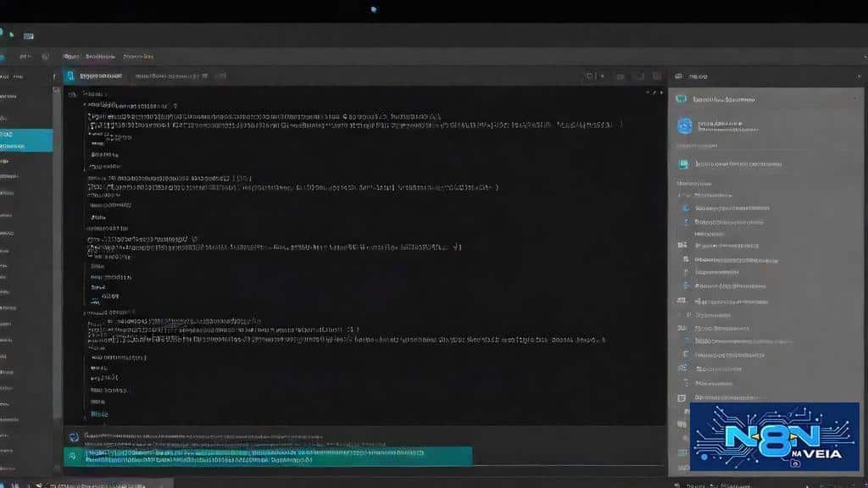Click the panel icon in the right sidebar title bar
868x488 pixels.
678,75
